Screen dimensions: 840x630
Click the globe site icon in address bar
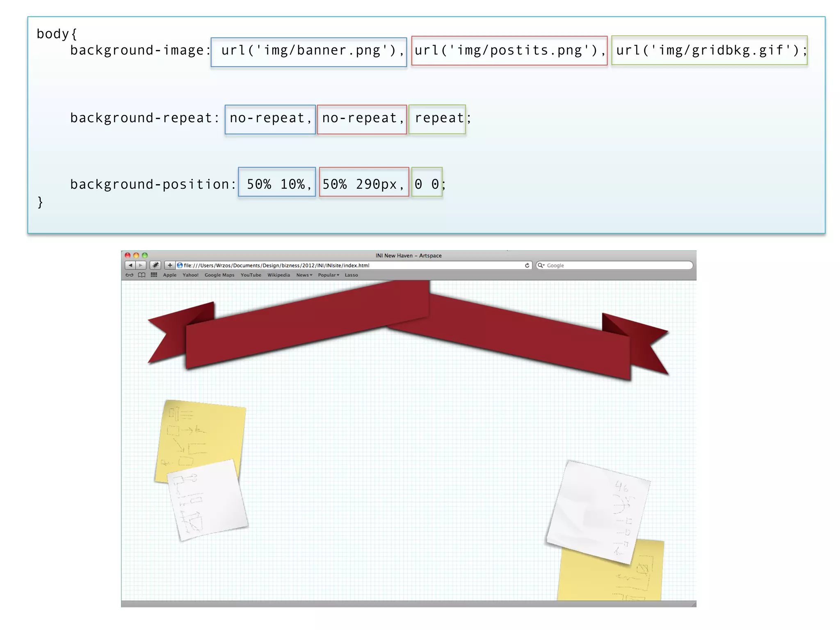pyautogui.click(x=180, y=265)
